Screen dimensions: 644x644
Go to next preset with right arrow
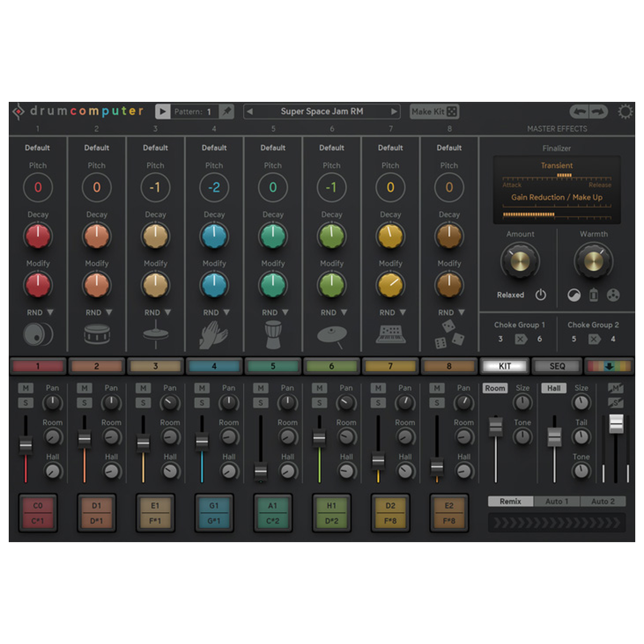coord(394,111)
